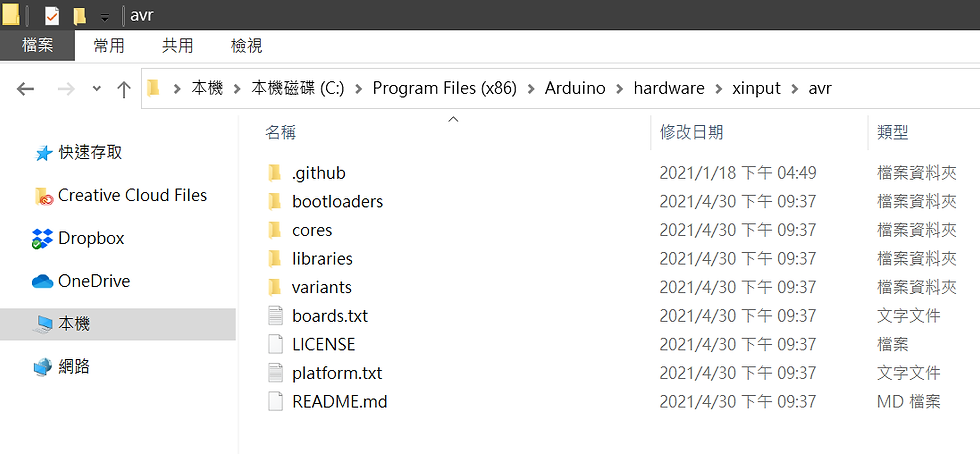Click the Forward navigation arrow

[66, 89]
